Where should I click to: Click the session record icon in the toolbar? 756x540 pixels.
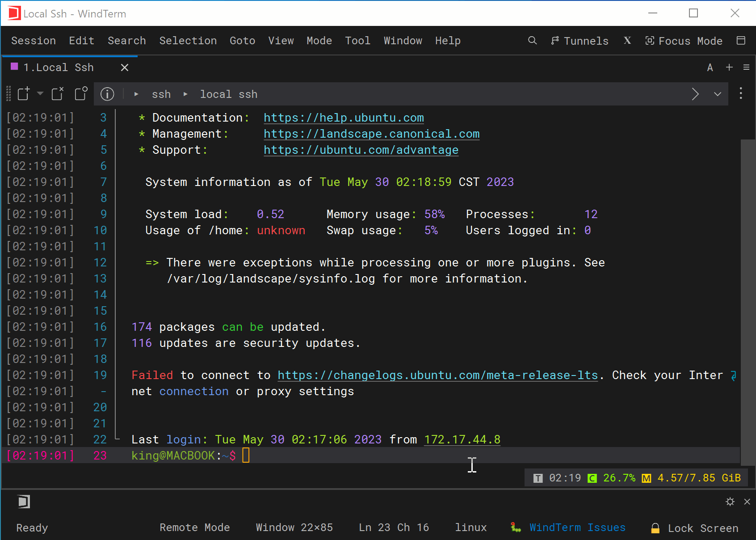[x=81, y=94]
